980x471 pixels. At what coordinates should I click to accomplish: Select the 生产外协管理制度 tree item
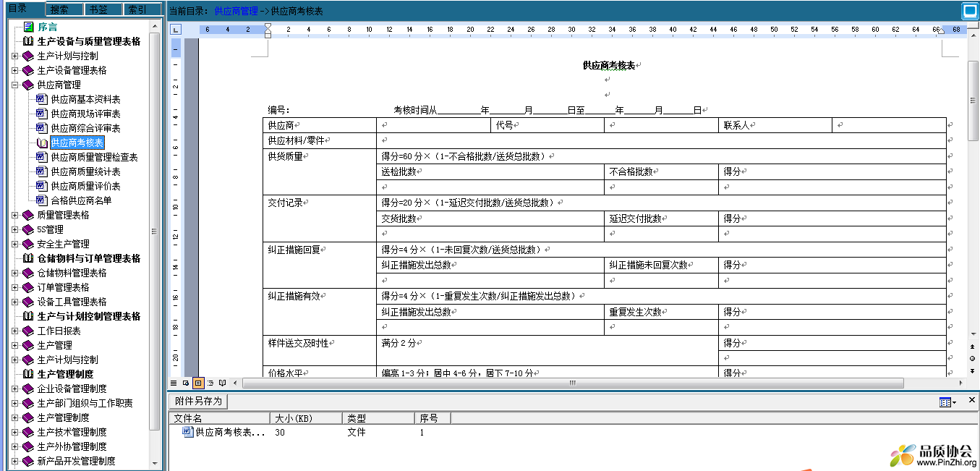pyautogui.click(x=72, y=446)
